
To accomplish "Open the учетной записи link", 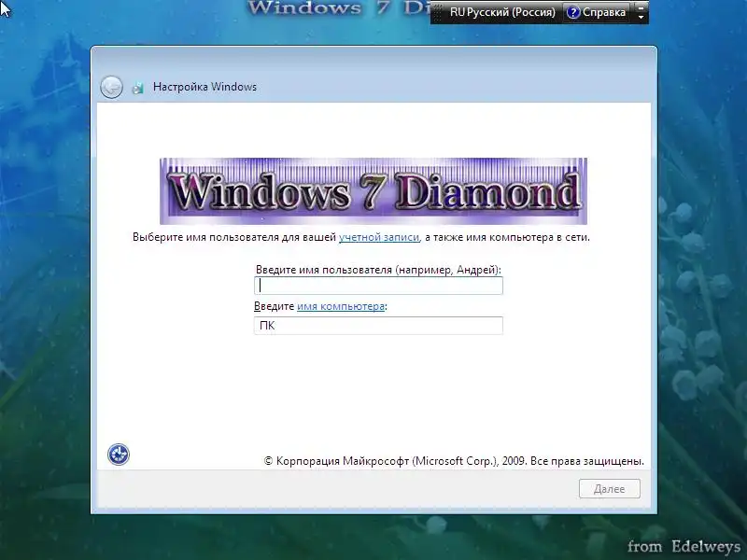I will pos(379,237).
